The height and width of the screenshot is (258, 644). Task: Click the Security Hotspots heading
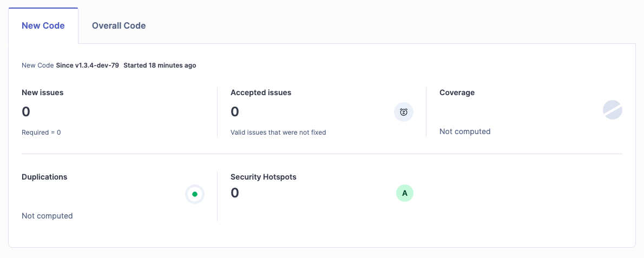[x=263, y=177]
